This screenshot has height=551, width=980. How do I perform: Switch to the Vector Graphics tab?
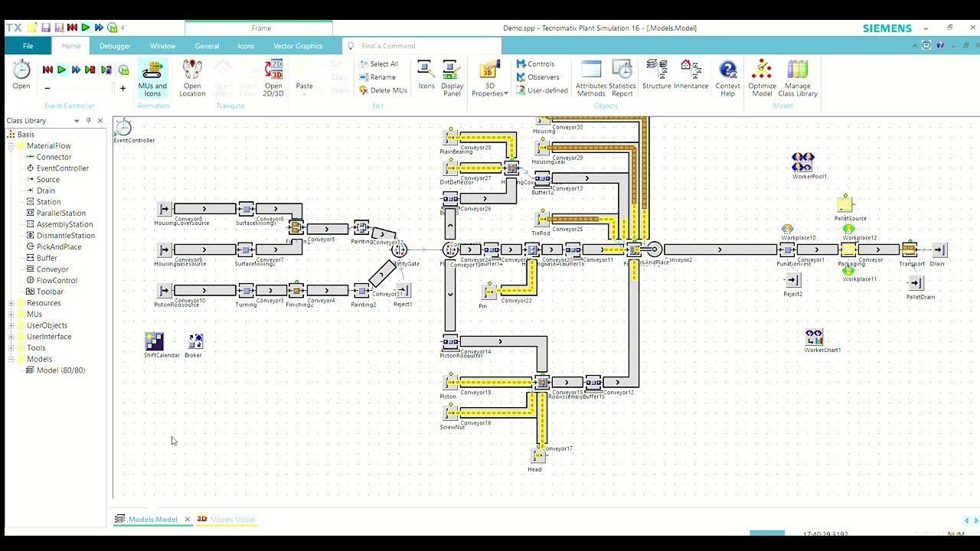(298, 46)
